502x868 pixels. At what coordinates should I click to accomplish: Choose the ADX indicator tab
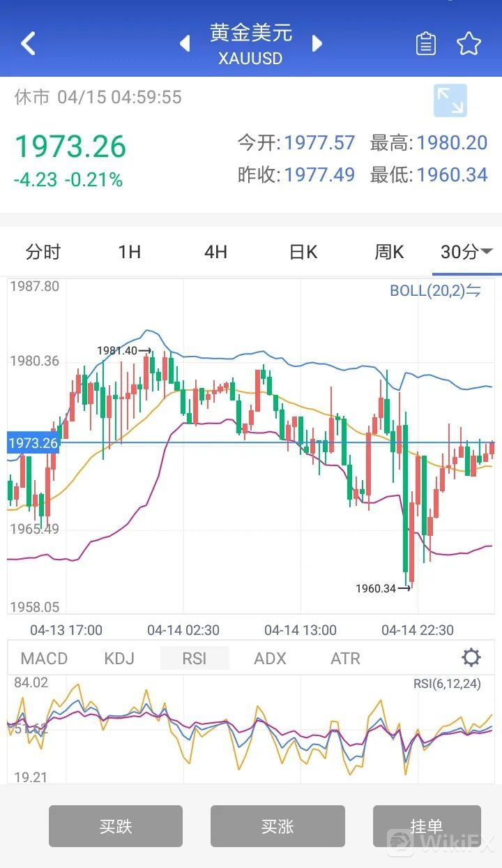[271, 658]
